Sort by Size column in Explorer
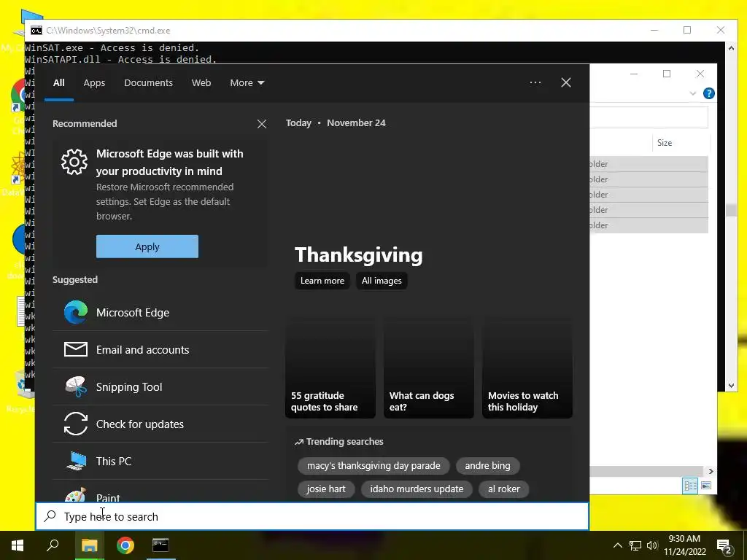The height and width of the screenshot is (560, 747). coord(681,143)
